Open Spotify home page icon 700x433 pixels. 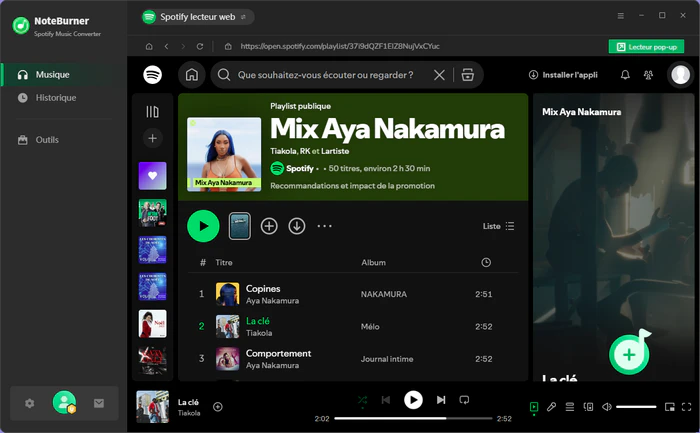[x=191, y=75]
